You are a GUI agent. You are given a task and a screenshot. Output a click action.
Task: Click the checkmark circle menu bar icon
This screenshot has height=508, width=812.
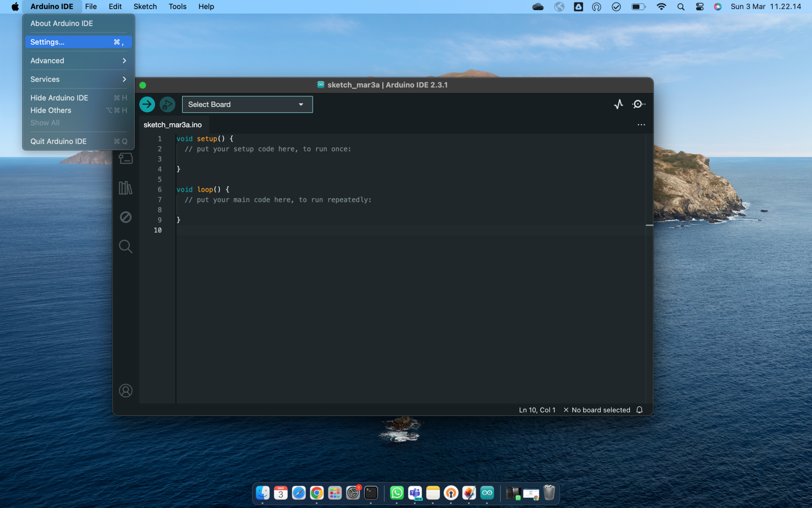[616, 7]
